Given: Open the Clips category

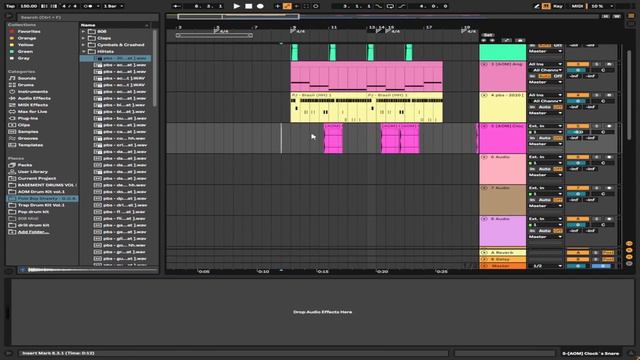Looking at the screenshot, I should pyautogui.click(x=24, y=125).
